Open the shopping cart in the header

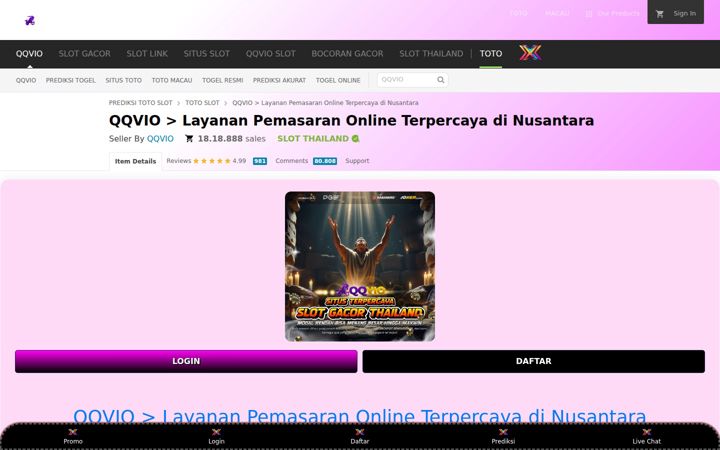click(660, 14)
